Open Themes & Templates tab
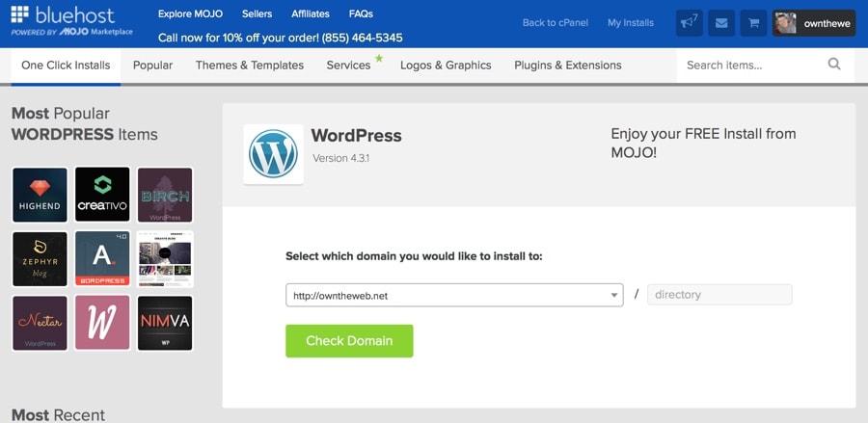Viewport: 868px width, 423px height. click(250, 66)
